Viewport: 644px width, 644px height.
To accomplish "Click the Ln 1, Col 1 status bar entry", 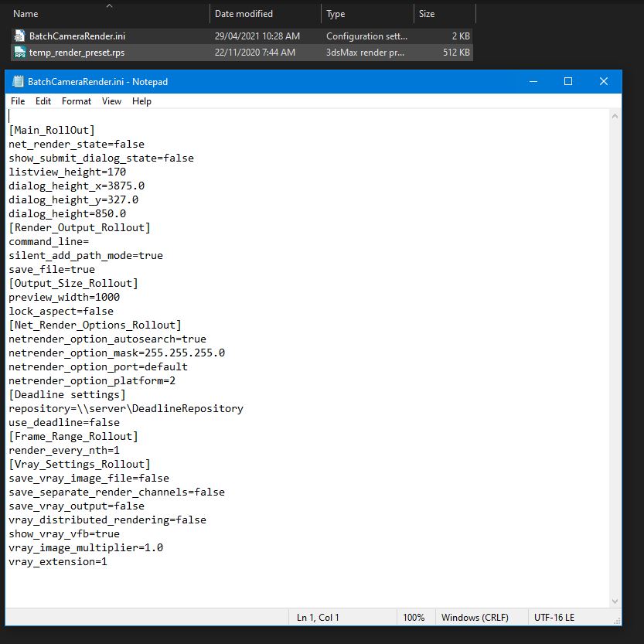I will pyautogui.click(x=318, y=617).
